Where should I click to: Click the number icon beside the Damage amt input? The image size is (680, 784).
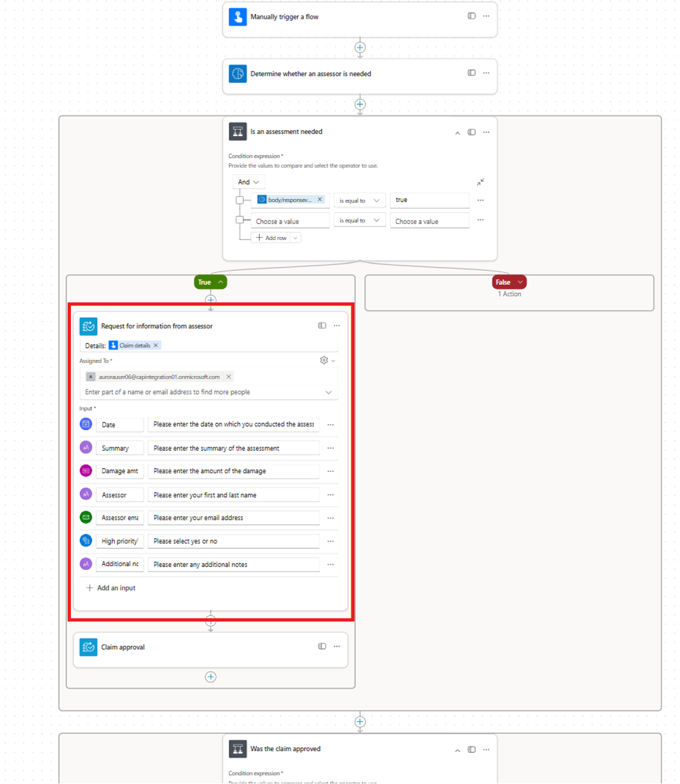pyautogui.click(x=87, y=471)
